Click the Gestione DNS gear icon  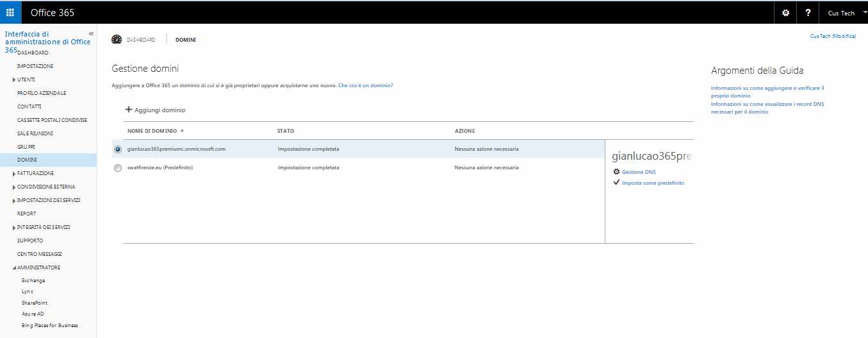pyautogui.click(x=617, y=172)
